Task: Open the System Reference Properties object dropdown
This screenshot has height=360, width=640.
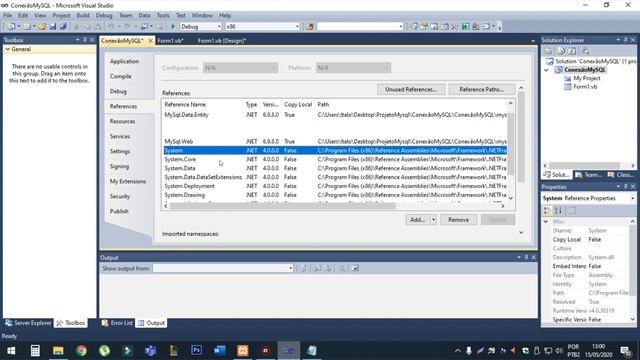Action: pos(633,198)
